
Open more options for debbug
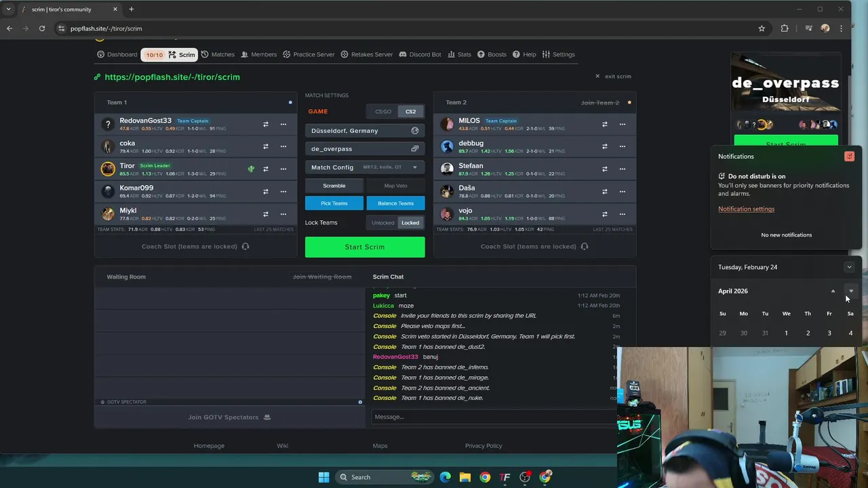pos(623,146)
